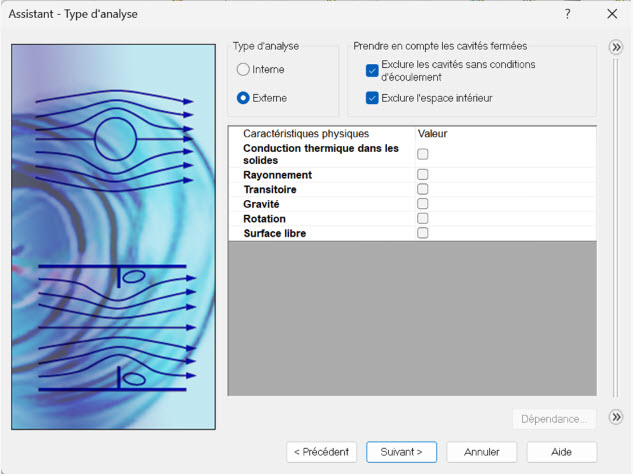This screenshot has width=633, height=474.
Task: Go back with the Précédent button
Action: click(321, 452)
